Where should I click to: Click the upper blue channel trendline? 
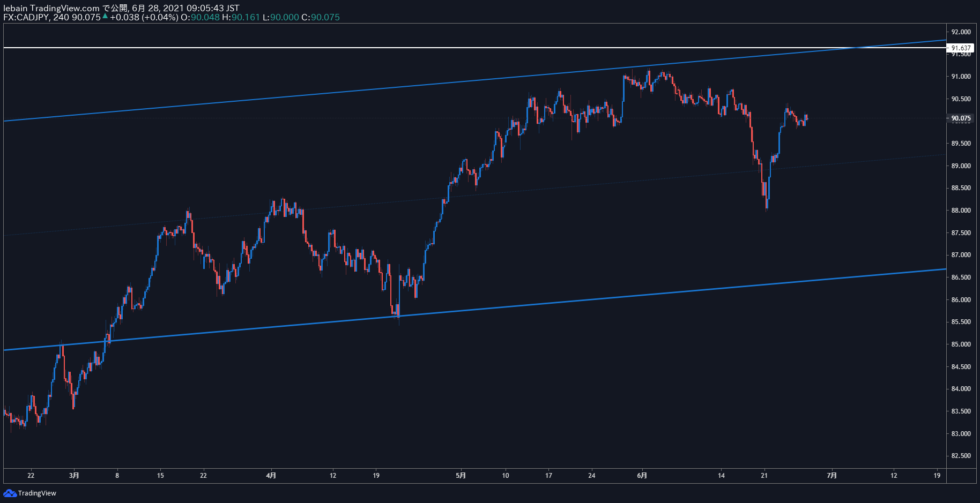(x=475, y=80)
